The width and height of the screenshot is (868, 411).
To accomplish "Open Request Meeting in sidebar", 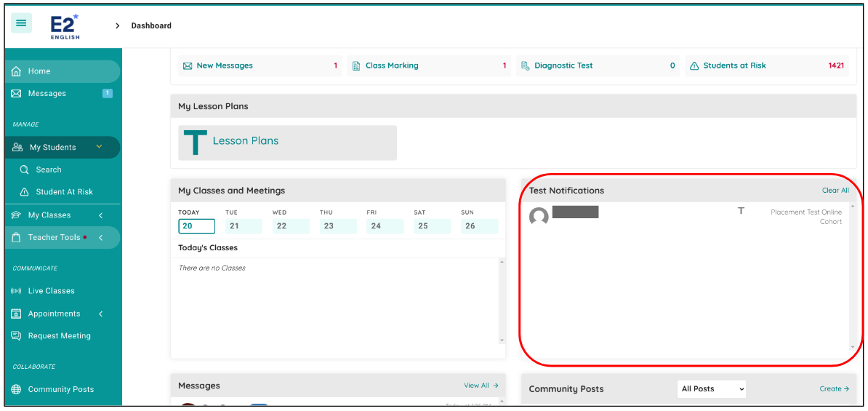I will point(59,336).
